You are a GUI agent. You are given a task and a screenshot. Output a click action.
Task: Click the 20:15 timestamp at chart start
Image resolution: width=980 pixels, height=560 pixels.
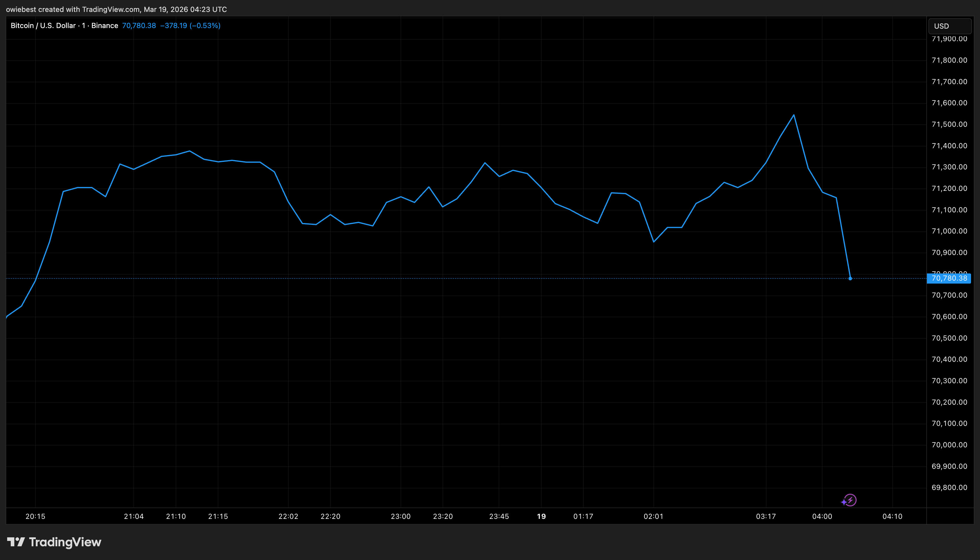tap(35, 516)
